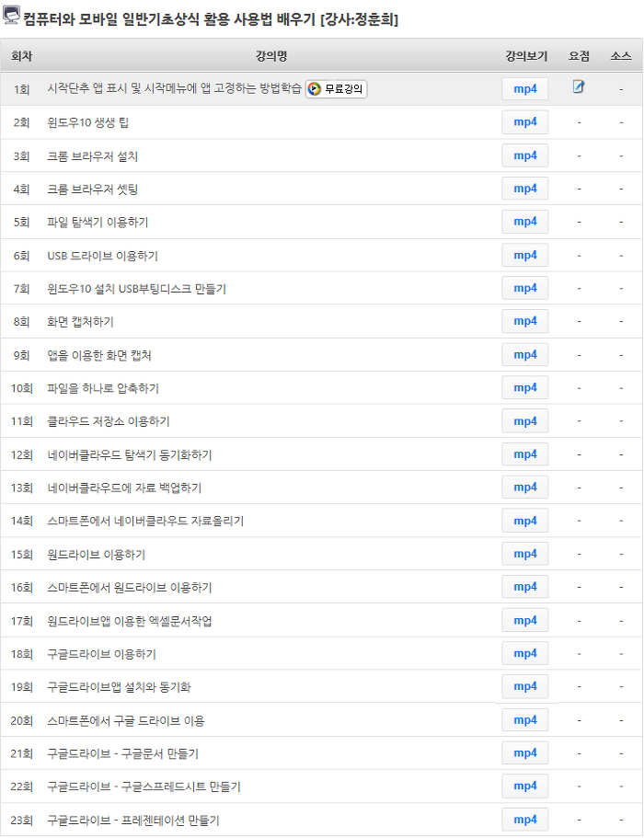Play mp4 for lecture 20회
The image size is (644, 838).
tap(524, 720)
